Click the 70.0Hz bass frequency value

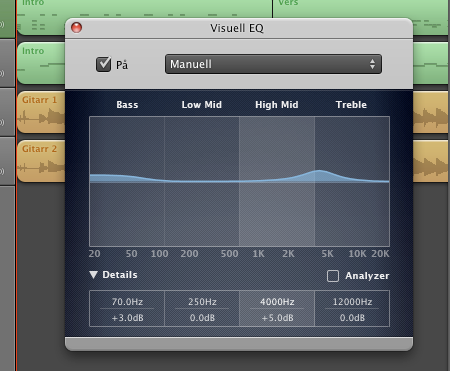pos(127,302)
